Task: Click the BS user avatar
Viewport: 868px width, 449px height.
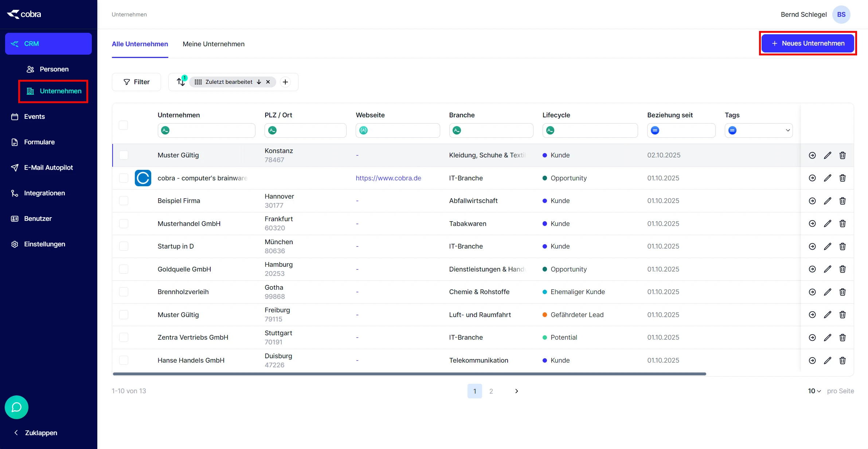Action: pos(841,15)
